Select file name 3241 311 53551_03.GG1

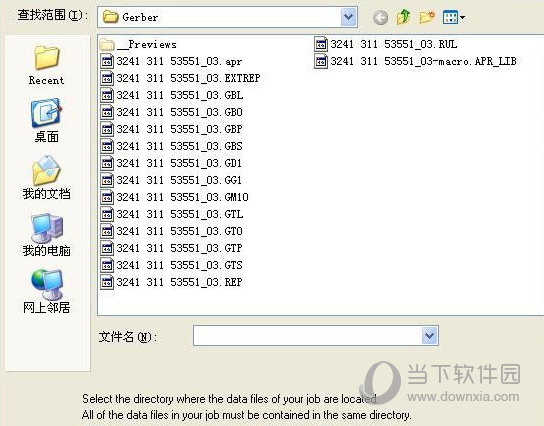(x=179, y=180)
